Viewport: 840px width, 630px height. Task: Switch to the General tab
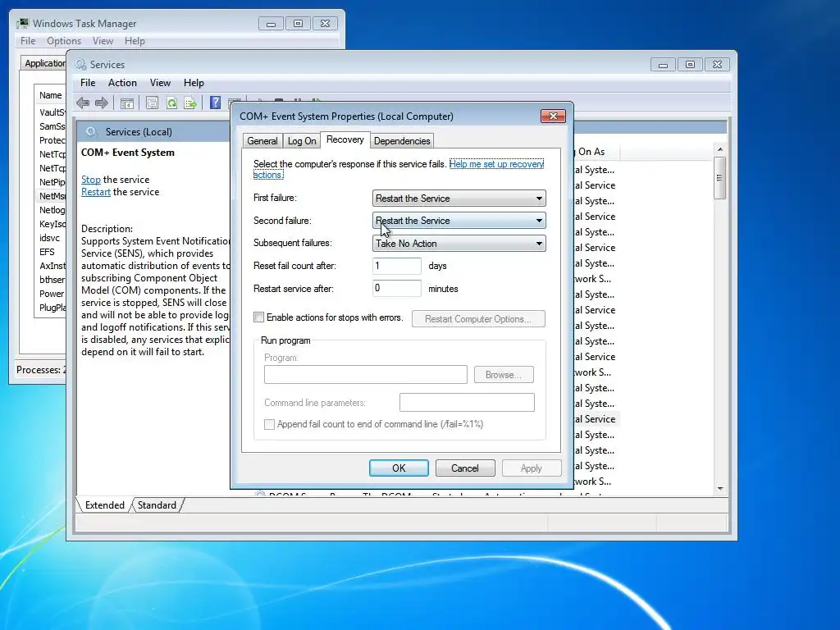[262, 141]
